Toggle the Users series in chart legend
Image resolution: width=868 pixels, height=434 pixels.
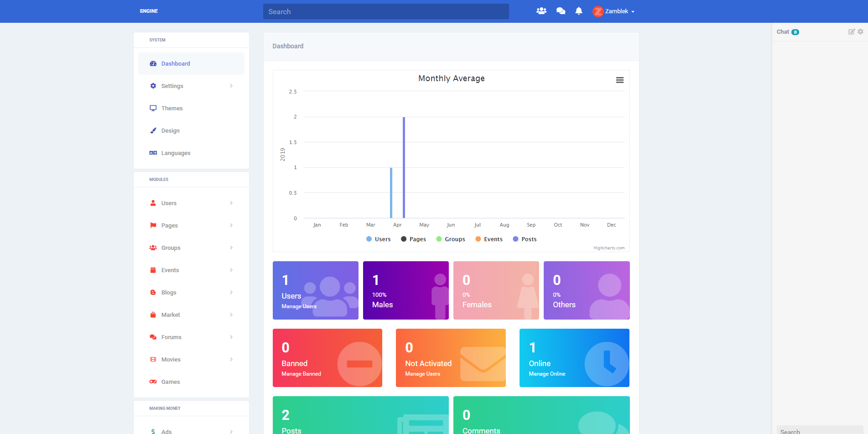(378, 239)
